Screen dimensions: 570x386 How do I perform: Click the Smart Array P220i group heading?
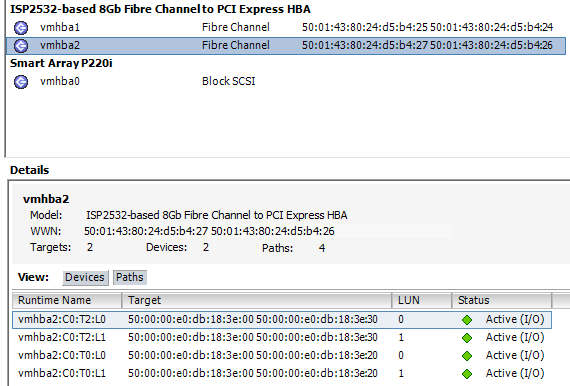click(61, 63)
